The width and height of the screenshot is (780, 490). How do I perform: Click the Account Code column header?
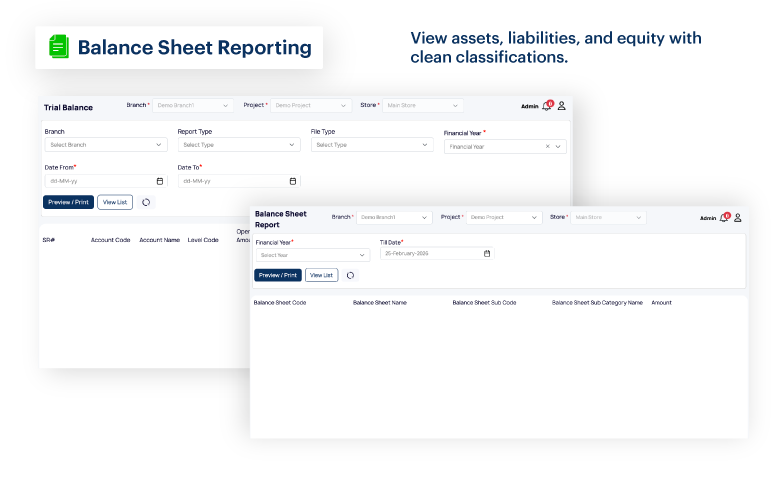coord(110,240)
